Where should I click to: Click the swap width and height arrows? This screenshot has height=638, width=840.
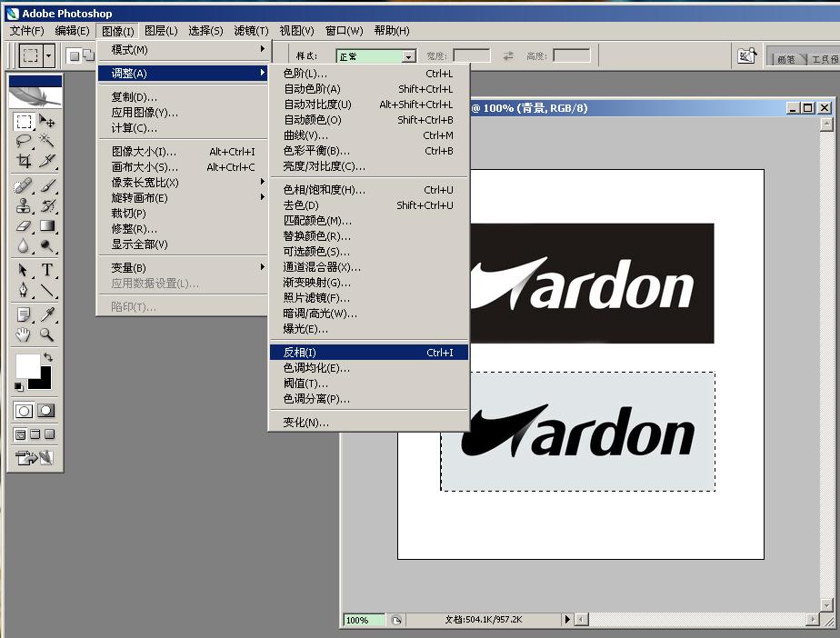coord(508,55)
